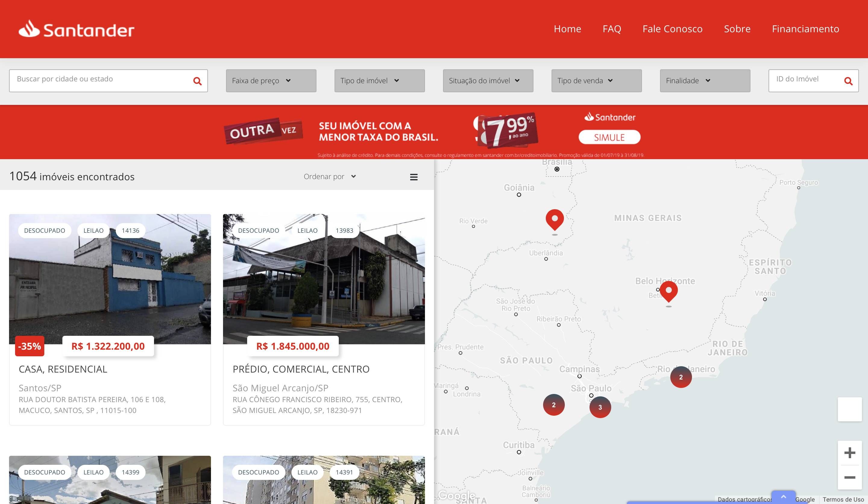The height and width of the screenshot is (504, 868).
Task: Open Fale Conosco in the navigation
Action: [x=672, y=29]
